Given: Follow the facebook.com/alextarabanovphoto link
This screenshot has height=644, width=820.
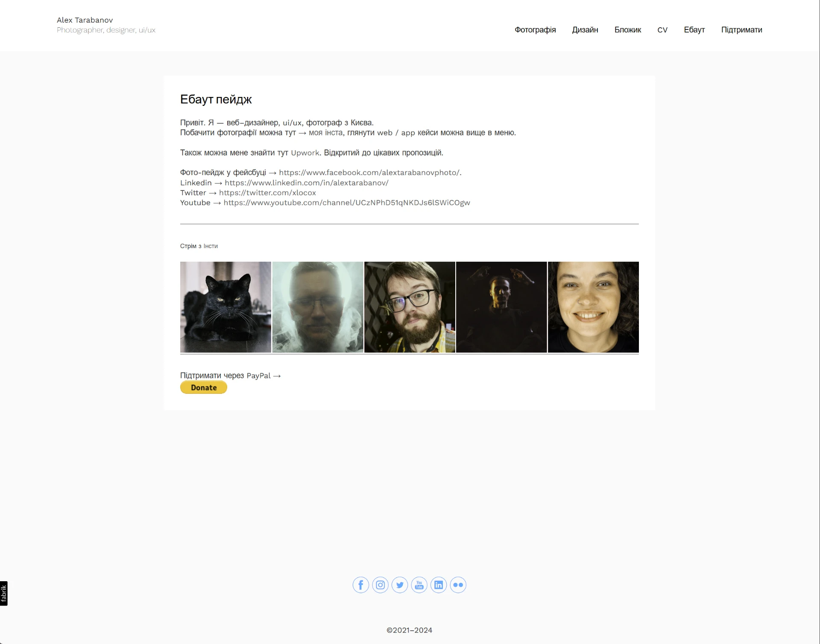Looking at the screenshot, I should point(369,173).
